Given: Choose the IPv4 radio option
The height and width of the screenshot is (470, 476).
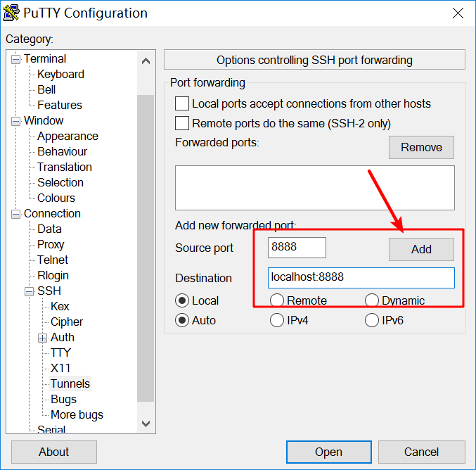Looking at the screenshot, I should 277,320.
